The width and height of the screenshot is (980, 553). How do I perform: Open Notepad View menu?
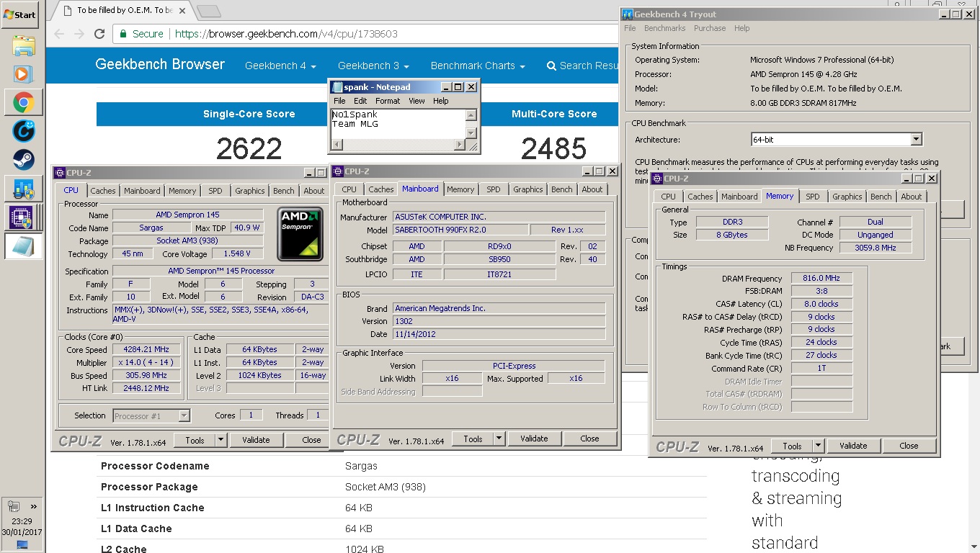[417, 101]
